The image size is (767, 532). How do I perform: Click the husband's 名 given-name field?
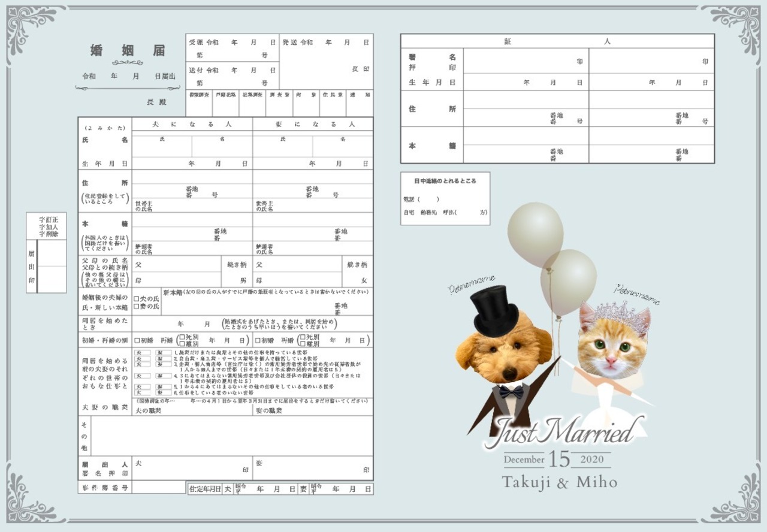(x=222, y=147)
